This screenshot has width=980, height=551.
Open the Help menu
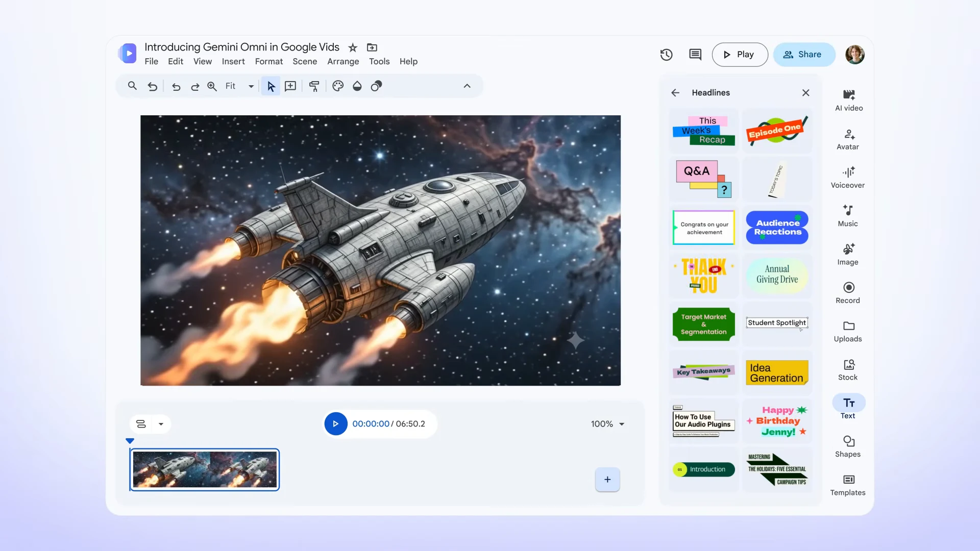tap(408, 61)
